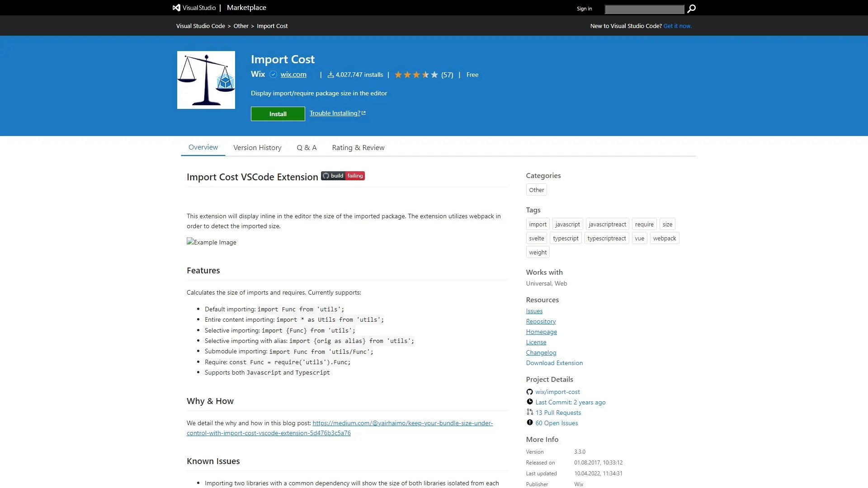868x488 pixels.
Task: Click the search magnifier icon
Action: [x=691, y=9]
